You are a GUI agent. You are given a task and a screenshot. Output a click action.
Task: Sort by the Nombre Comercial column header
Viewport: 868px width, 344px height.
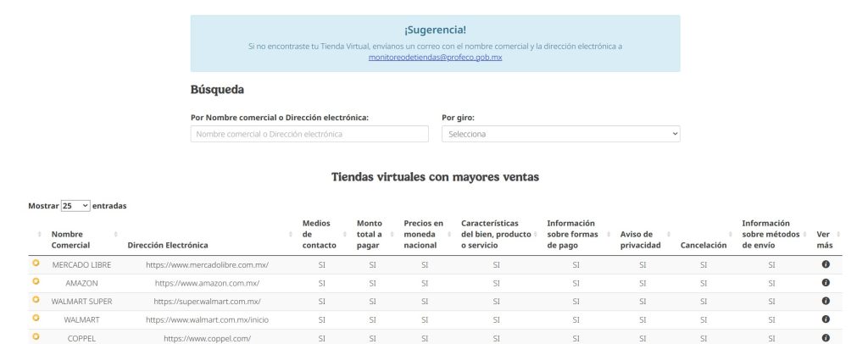(71, 240)
